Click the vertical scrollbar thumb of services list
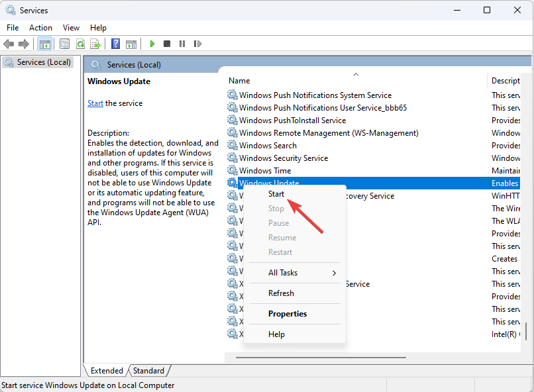The width and height of the screenshot is (534, 392). 526,331
